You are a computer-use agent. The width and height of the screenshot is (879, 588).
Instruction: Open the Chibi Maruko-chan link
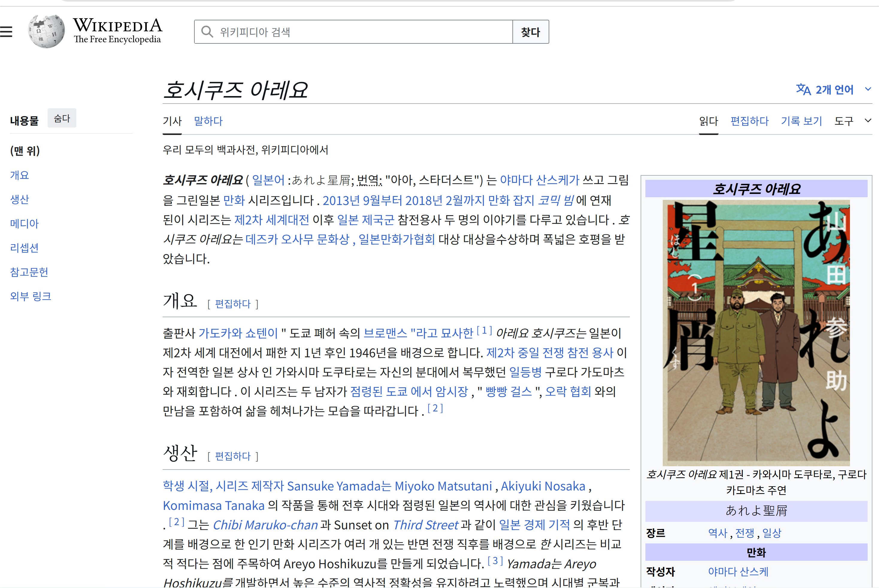click(x=265, y=525)
